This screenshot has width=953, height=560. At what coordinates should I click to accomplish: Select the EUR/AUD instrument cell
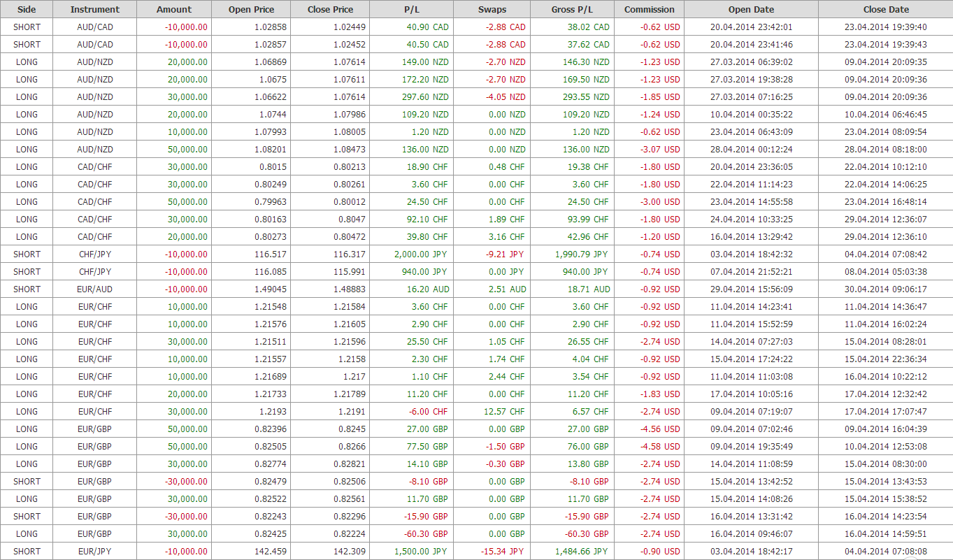(x=95, y=289)
